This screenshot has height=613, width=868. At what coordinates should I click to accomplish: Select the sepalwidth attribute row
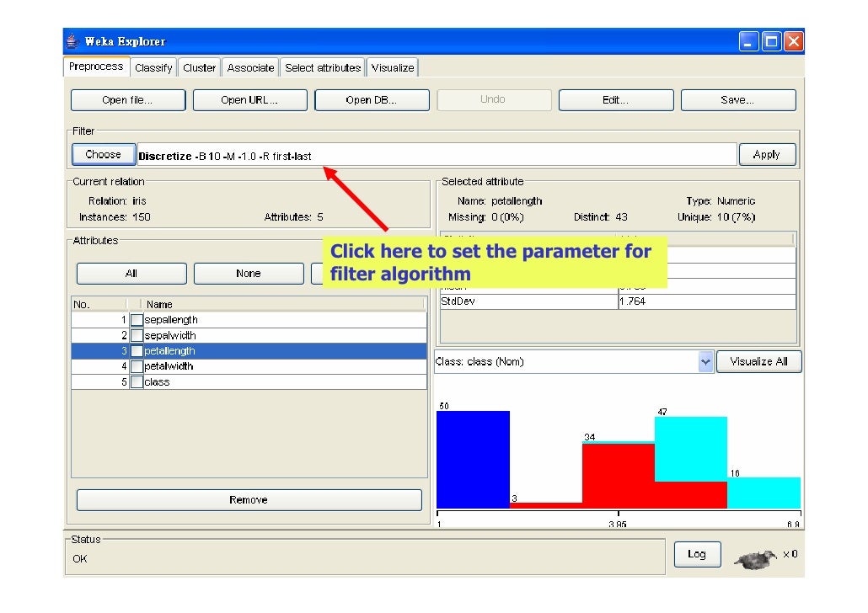pos(249,335)
